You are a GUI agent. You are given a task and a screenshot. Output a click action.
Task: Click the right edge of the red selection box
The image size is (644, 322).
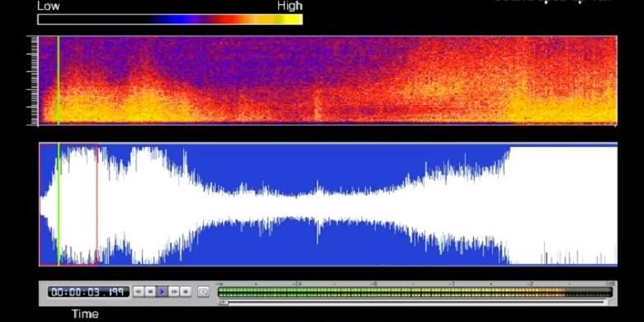click(x=97, y=204)
